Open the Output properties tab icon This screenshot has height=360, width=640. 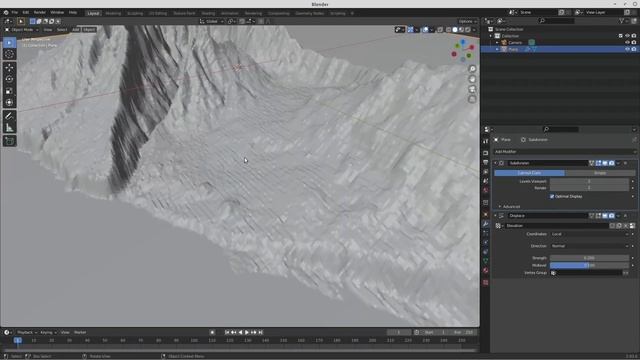click(x=485, y=162)
